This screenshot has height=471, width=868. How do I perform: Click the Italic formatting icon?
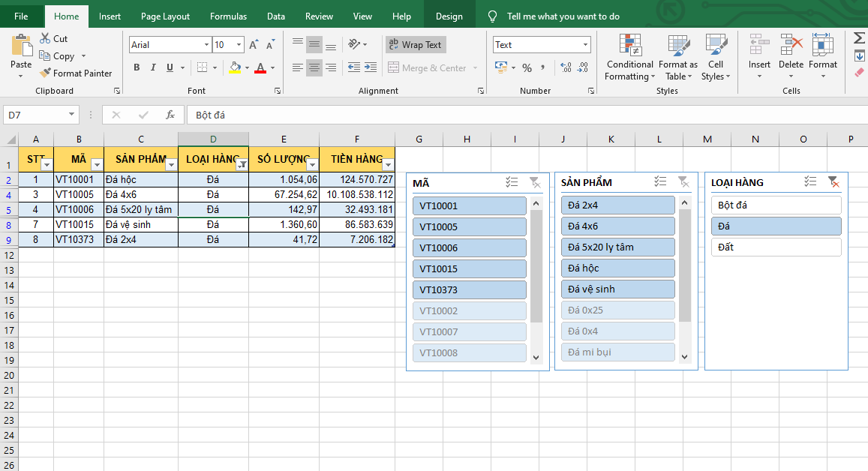click(x=153, y=67)
